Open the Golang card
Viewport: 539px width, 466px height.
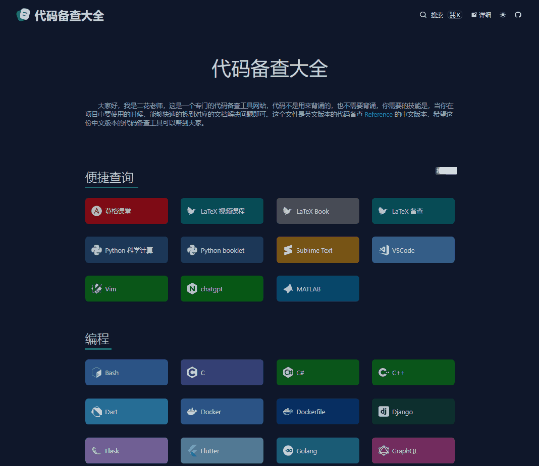318,450
